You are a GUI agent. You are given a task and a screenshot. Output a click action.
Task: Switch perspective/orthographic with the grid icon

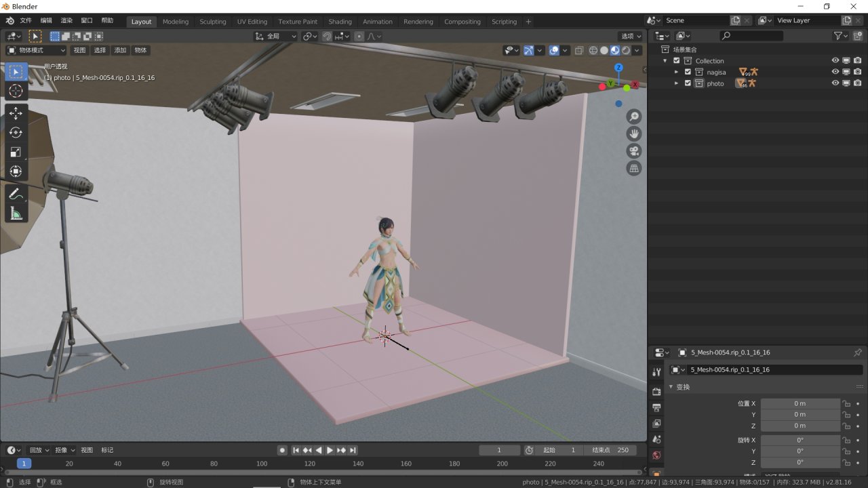point(634,168)
